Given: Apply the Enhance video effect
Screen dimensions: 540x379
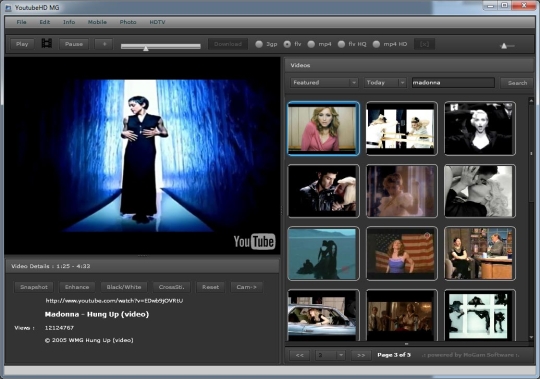Looking at the screenshot, I should pos(77,287).
